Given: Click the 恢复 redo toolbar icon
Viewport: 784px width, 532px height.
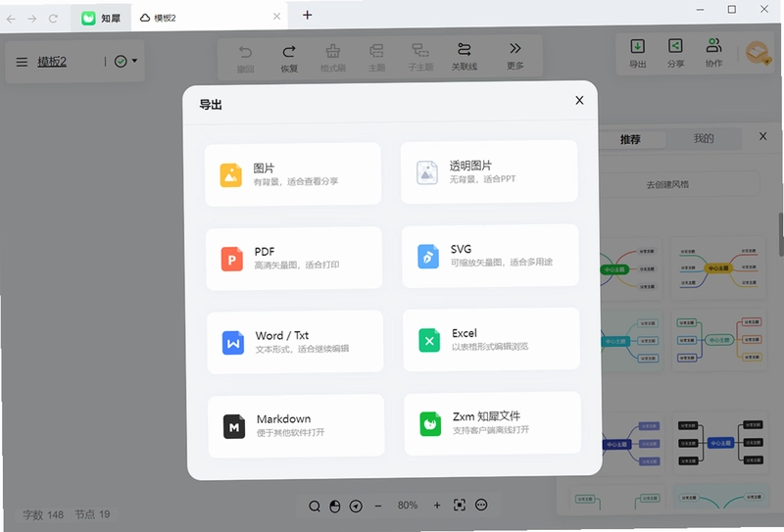Looking at the screenshot, I should point(289,58).
